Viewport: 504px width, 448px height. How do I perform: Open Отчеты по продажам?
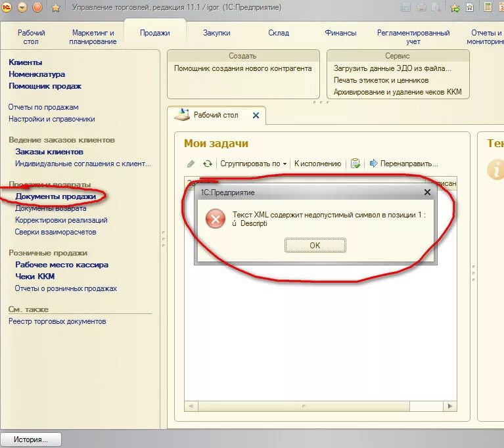pyautogui.click(x=43, y=107)
